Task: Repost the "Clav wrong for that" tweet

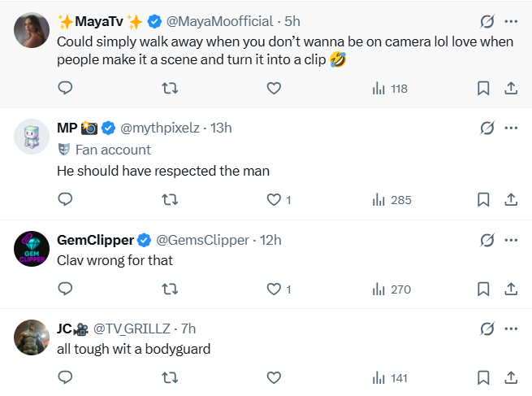Action: click(170, 289)
